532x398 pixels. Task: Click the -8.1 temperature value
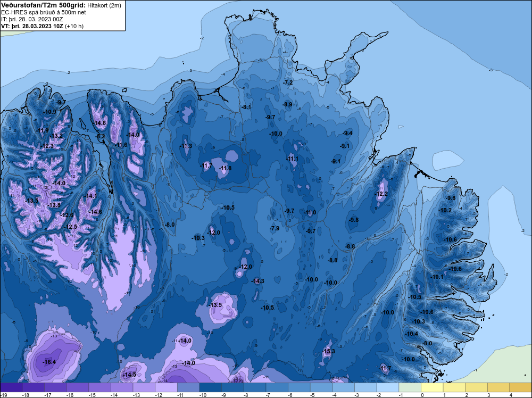(x=246, y=107)
